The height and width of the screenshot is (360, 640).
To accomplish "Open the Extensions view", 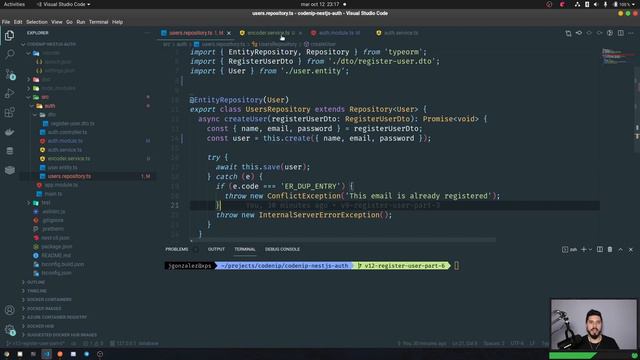I will click(9, 112).
